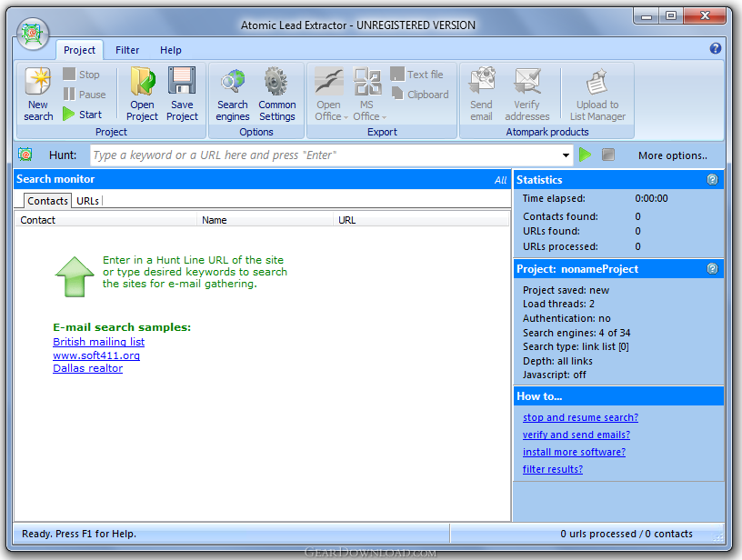Viewport: 742px width, 560px height.
Task: Open Common Settings gear
Action: pos(277,95)
